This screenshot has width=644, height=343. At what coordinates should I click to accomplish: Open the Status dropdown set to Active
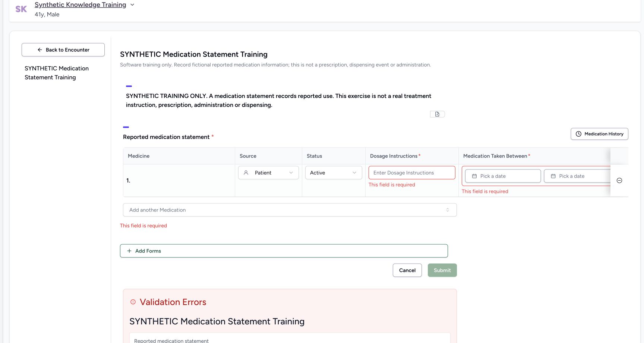point(334,173)
